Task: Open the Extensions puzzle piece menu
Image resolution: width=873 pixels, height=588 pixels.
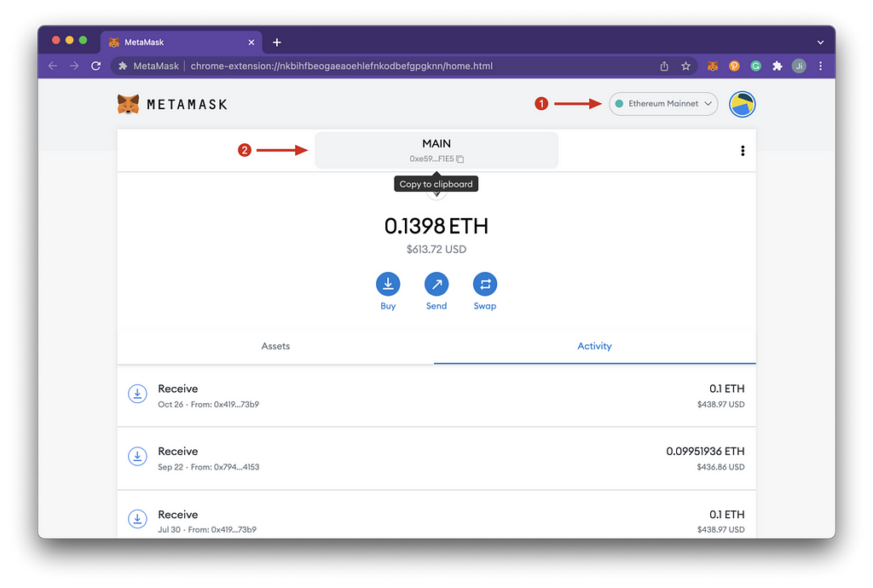Action: pos(778,66)
